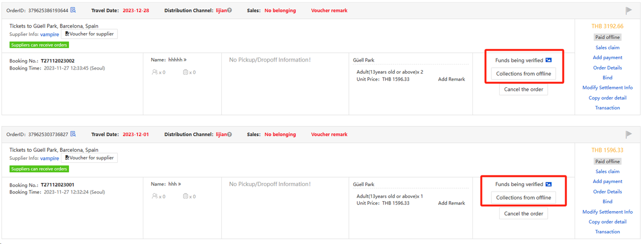Click the search icon beside OrderID 379625386193644
The image size is (644, 244).
pos(73,10)
